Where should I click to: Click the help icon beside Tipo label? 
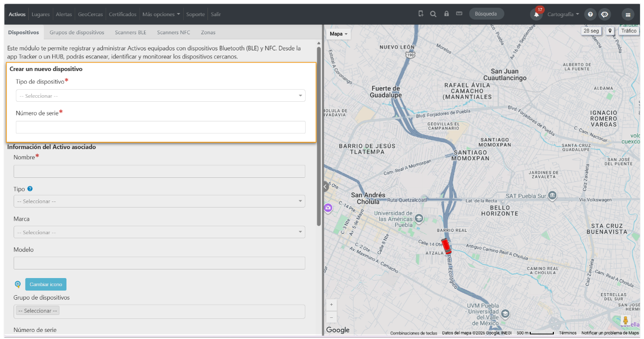coord(30,189)
